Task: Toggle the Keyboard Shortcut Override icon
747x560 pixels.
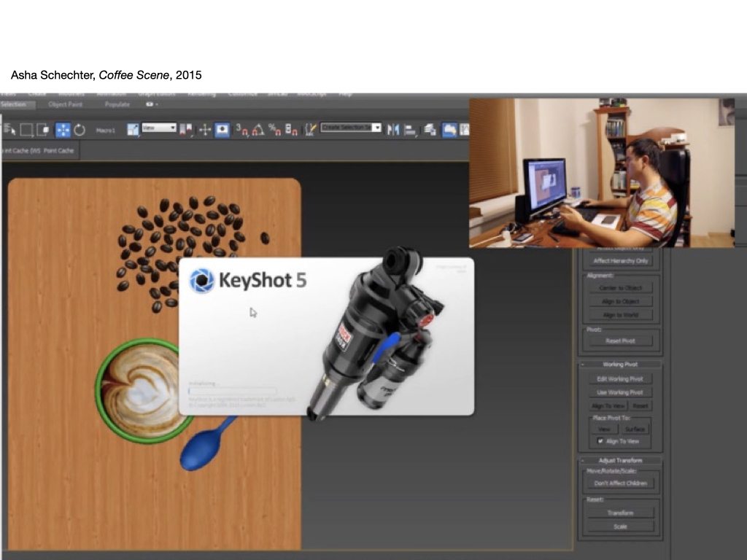Action: click(x=222, y=130)
